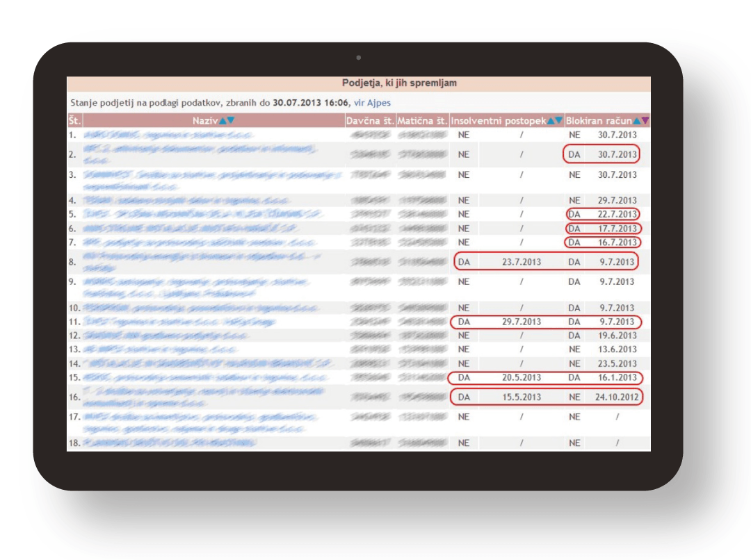Click 'DA' blocked-account cell in row 2
This screenshot has height=560, width=751.
point(574,155)
